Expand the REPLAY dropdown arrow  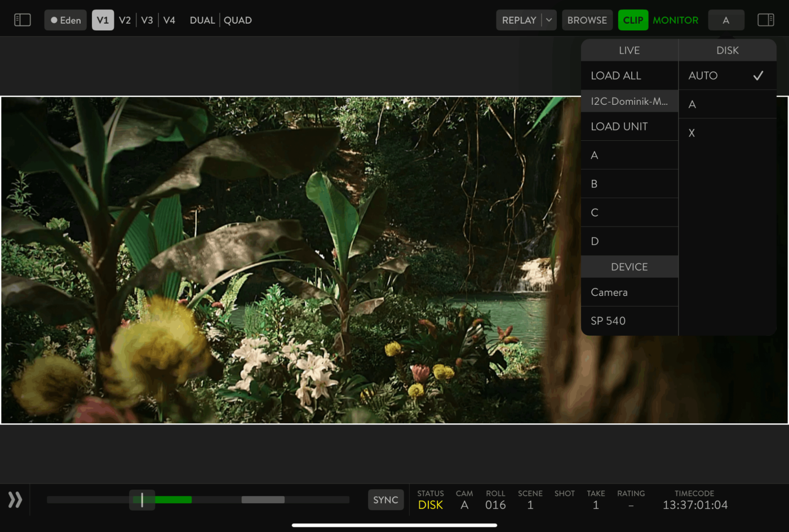point(549,20)
